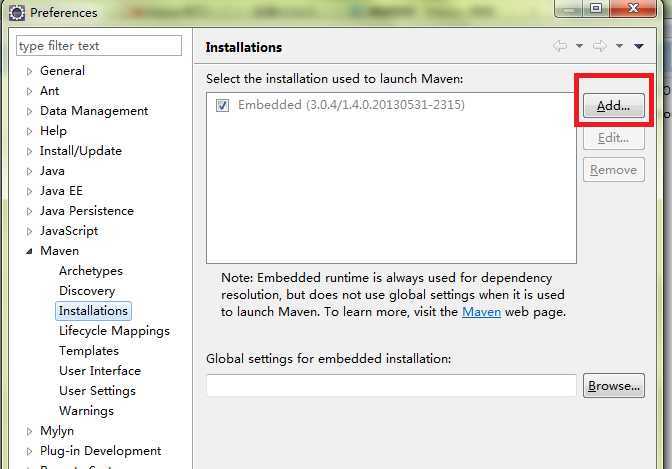Viewport: 672px width, 469px height.
Task: Expand the Java Persistence node
Action: (x=29, y=211)
